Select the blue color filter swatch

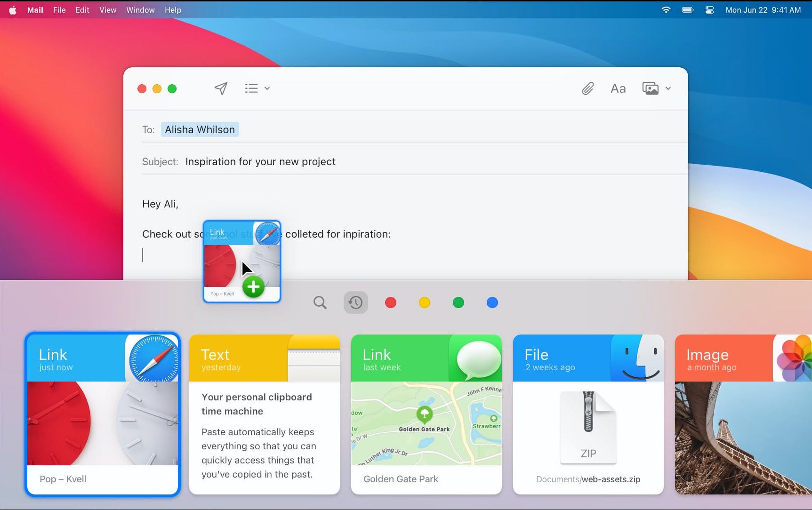click(x=492, y=303)
